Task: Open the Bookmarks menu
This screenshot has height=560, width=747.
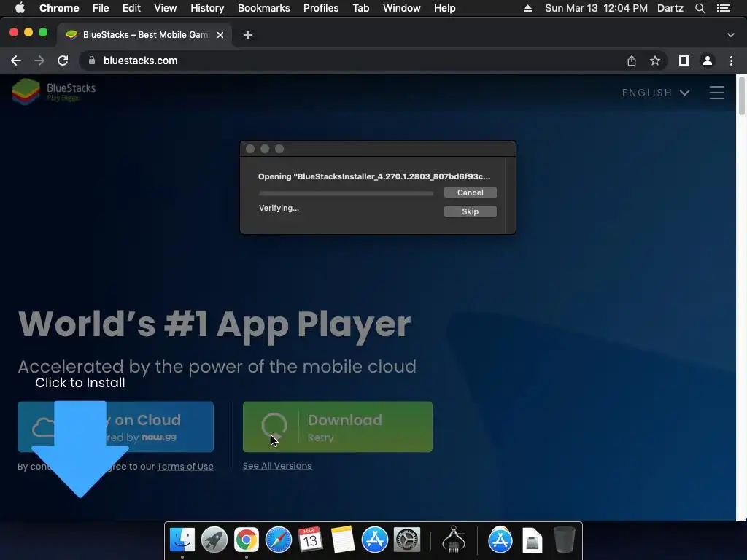Action: click(x=264, y=8)
